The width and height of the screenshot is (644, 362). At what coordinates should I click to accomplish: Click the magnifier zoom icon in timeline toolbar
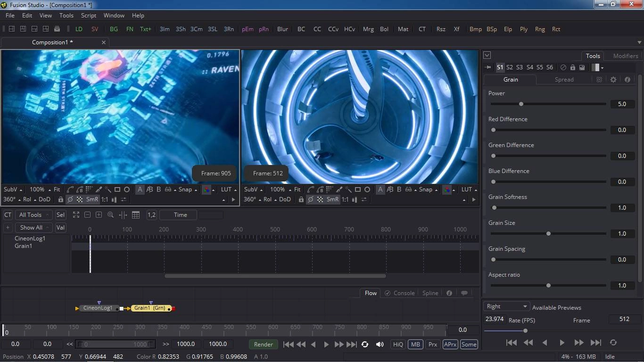(x=110, y=215)
